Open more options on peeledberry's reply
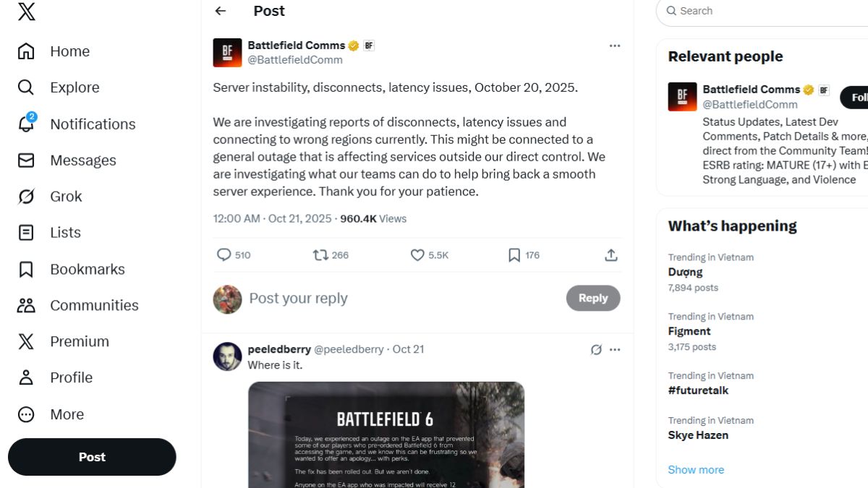 [615, 350]
